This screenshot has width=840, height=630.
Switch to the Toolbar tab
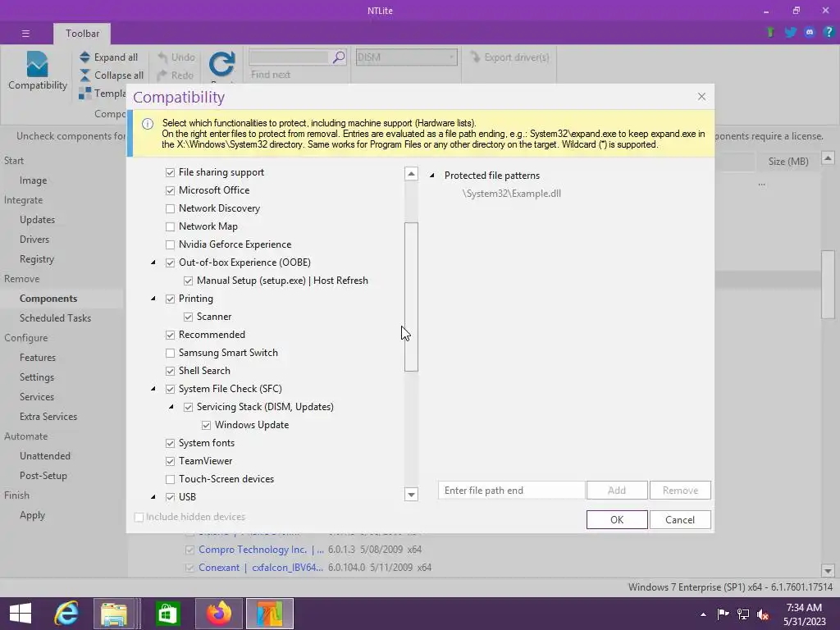(82, 33)
